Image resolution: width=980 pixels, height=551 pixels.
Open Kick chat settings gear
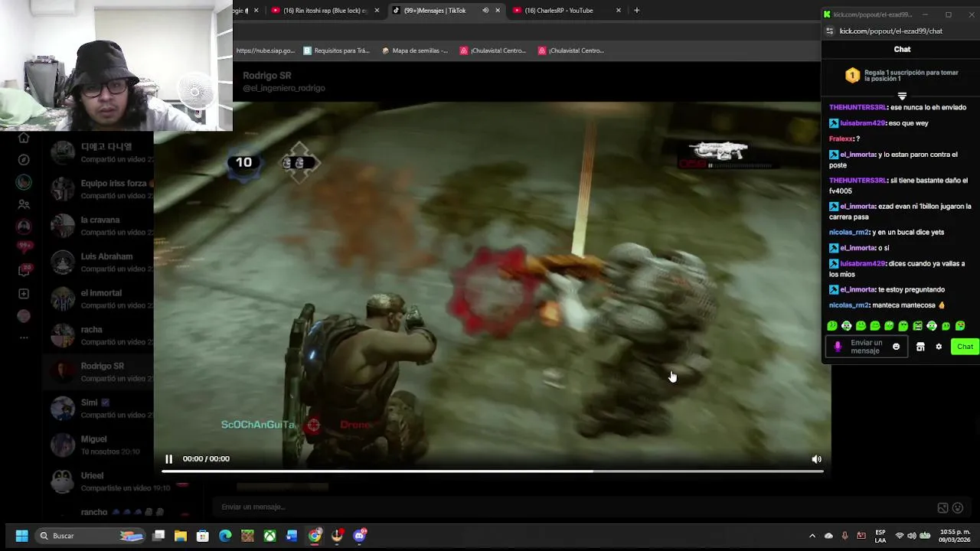click(x=939, y=347)
